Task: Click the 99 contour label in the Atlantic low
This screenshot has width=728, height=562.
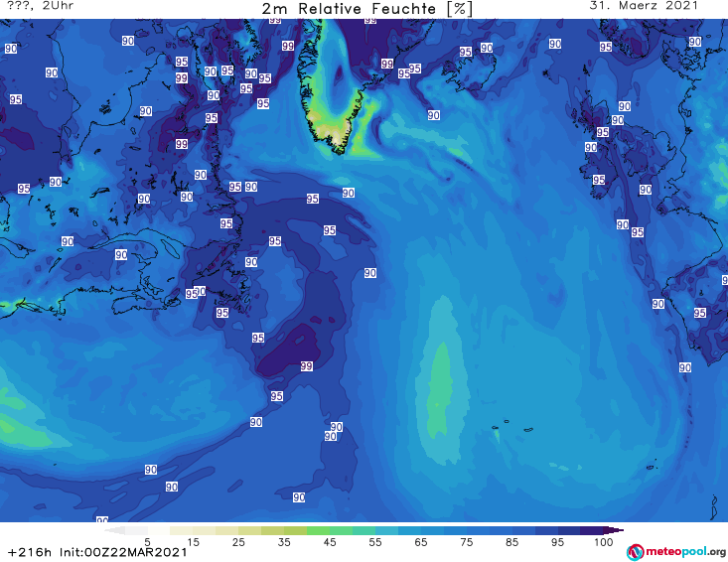Action: pyautogui.click(x=307, y=366)
